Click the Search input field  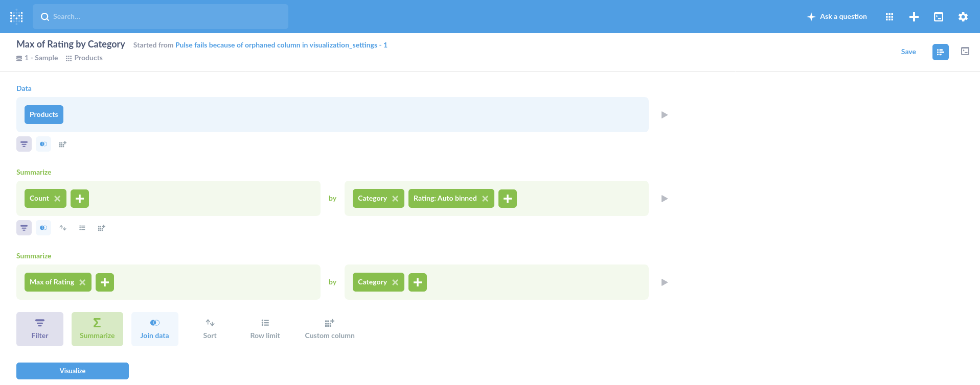click(x=161, y=17)
